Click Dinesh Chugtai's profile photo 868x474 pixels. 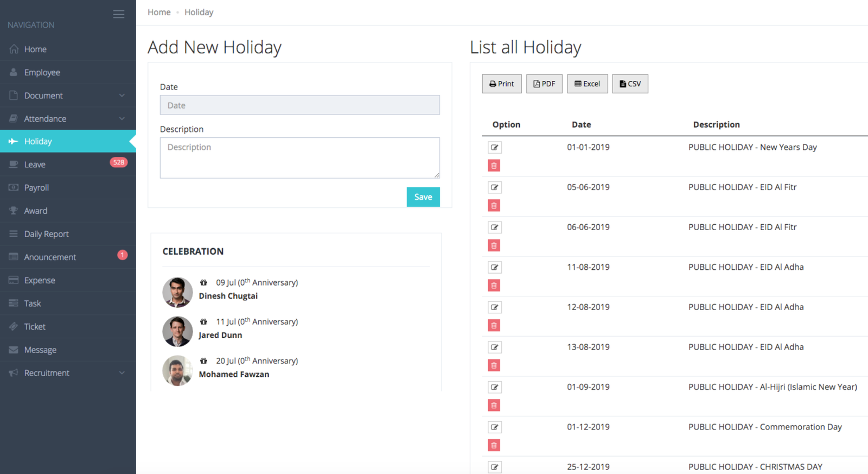pos(177,292)
